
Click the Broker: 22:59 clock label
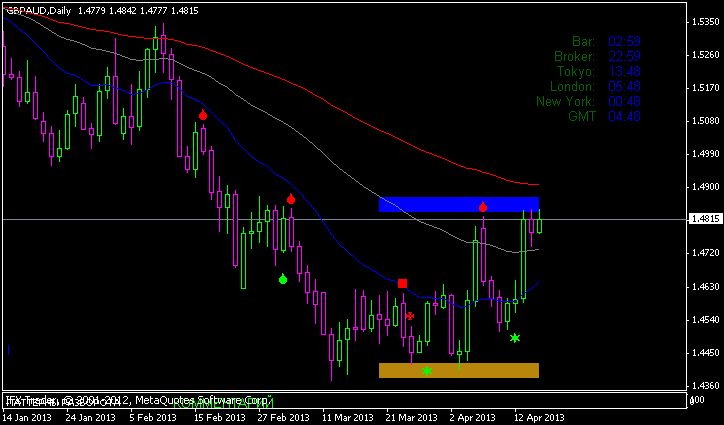pos(597,56)
